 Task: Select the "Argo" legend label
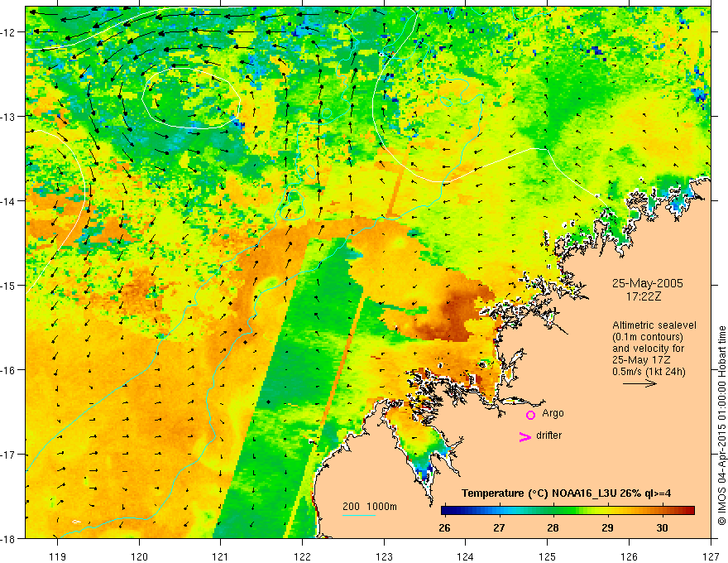pos(553,413)
